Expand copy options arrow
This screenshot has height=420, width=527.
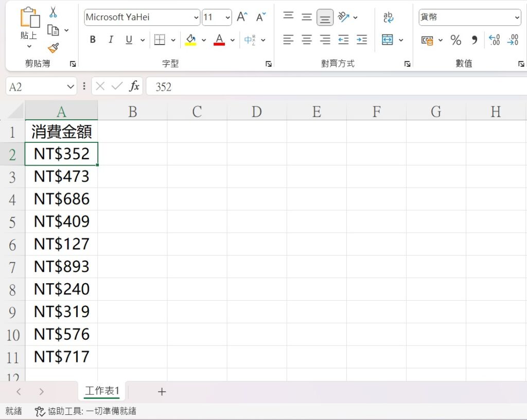click(66, 30)
